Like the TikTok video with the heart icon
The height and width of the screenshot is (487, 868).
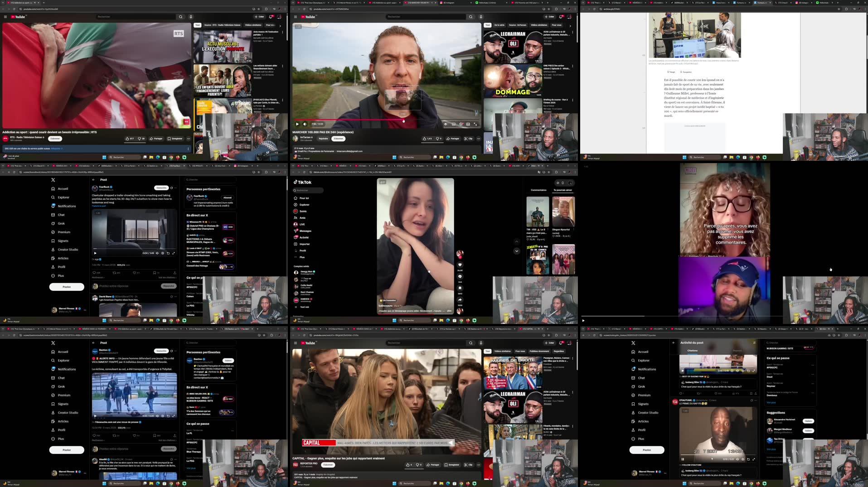point(460,264)
